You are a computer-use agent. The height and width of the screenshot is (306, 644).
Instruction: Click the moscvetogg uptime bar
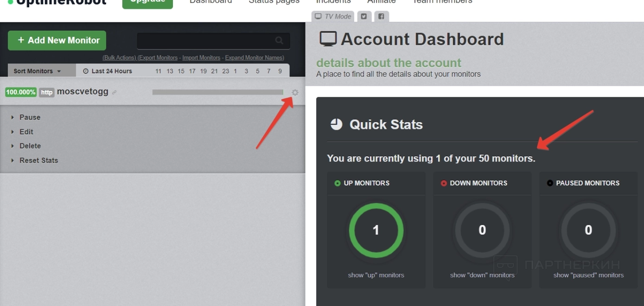click(x=217, y=92)
